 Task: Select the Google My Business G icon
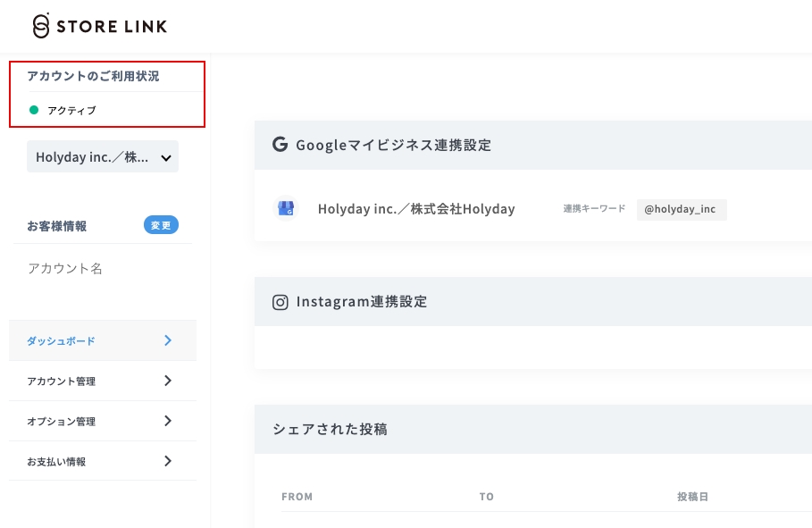(x=279, y=144)
